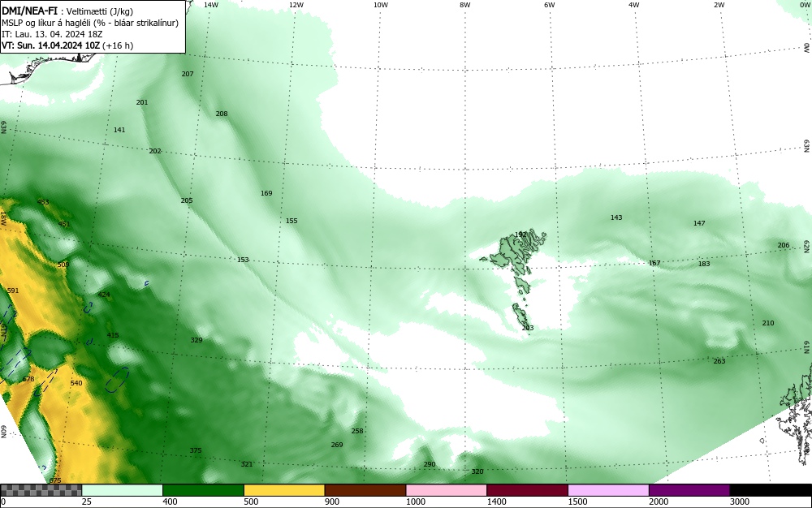812x508 pixels.
Task: Click the '60N' latitude label
Action: click(3, 432)
